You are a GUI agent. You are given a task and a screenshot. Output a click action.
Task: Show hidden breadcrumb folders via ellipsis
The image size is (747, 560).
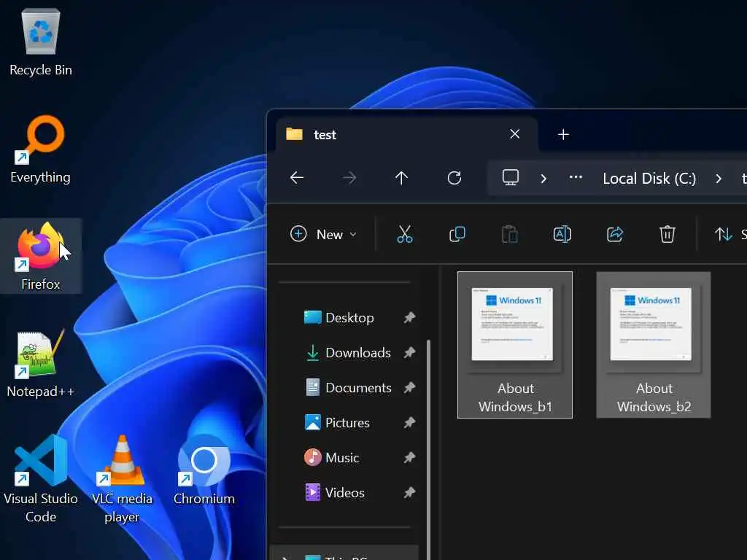[x=576, y=178]
